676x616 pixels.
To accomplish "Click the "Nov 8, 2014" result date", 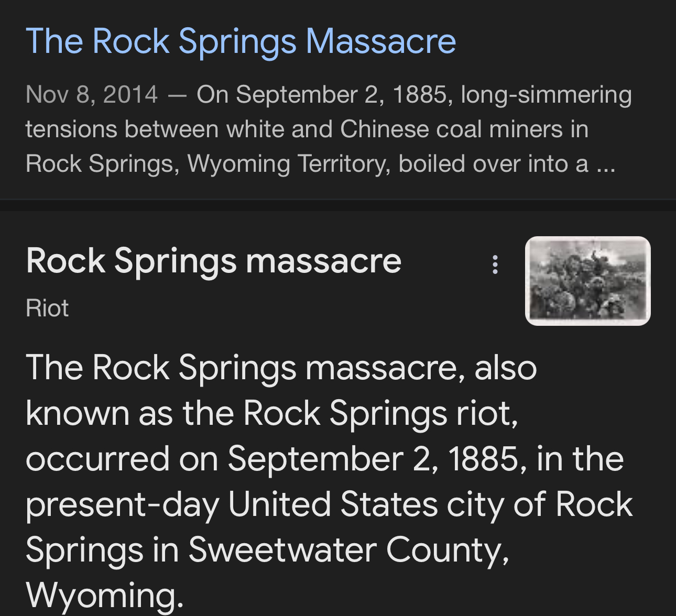I will pos(91,95).
